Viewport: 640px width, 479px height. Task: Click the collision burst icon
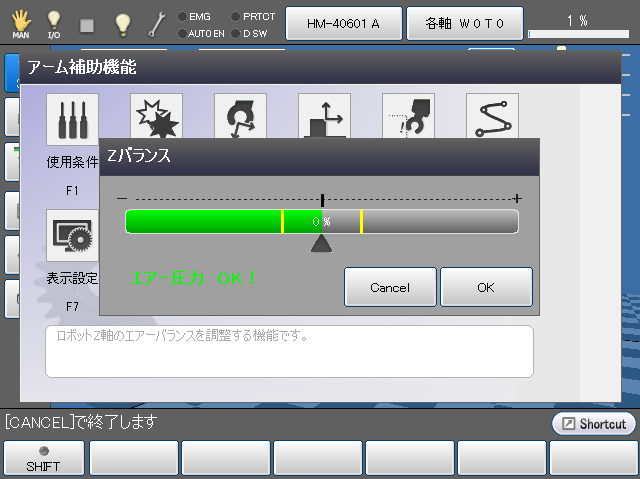pos(156,116)
